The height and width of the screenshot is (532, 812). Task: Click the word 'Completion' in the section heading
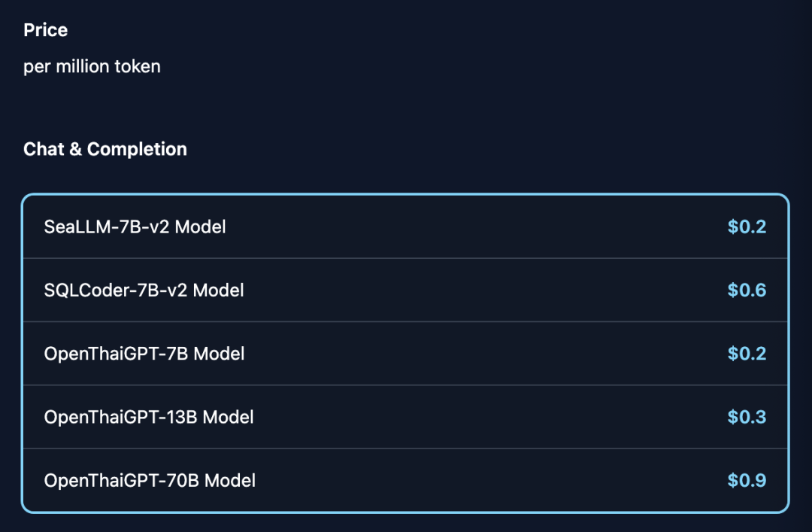click(137, 149)
